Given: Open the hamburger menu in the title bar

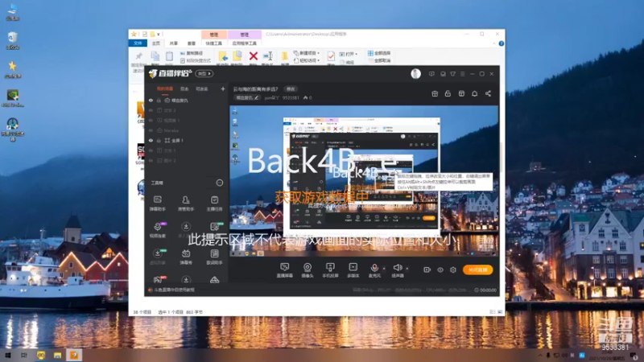Looking at the screenshot, I should (462, 74).
